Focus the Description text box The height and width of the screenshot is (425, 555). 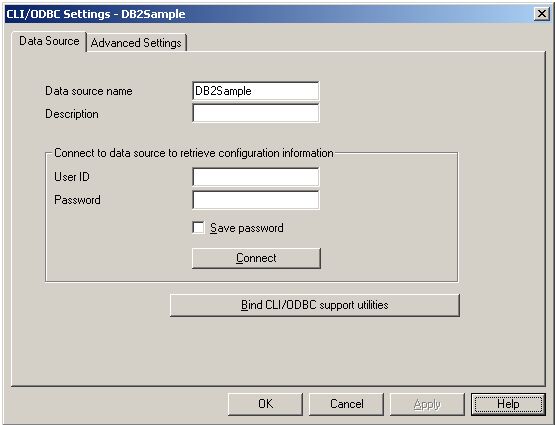click(256, 113)
